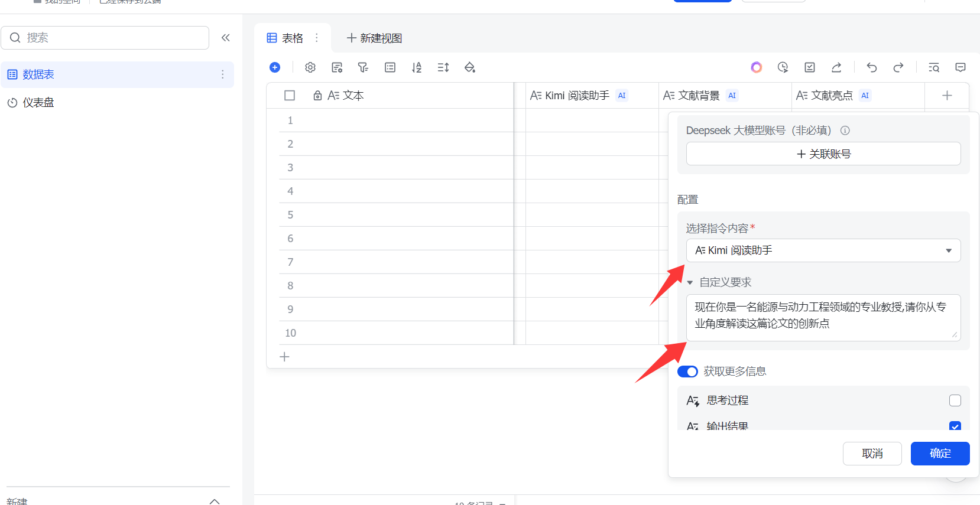This screenshot has width=980, height=505.
Task: Open the comments icon in toolbar
Action: 960,67
